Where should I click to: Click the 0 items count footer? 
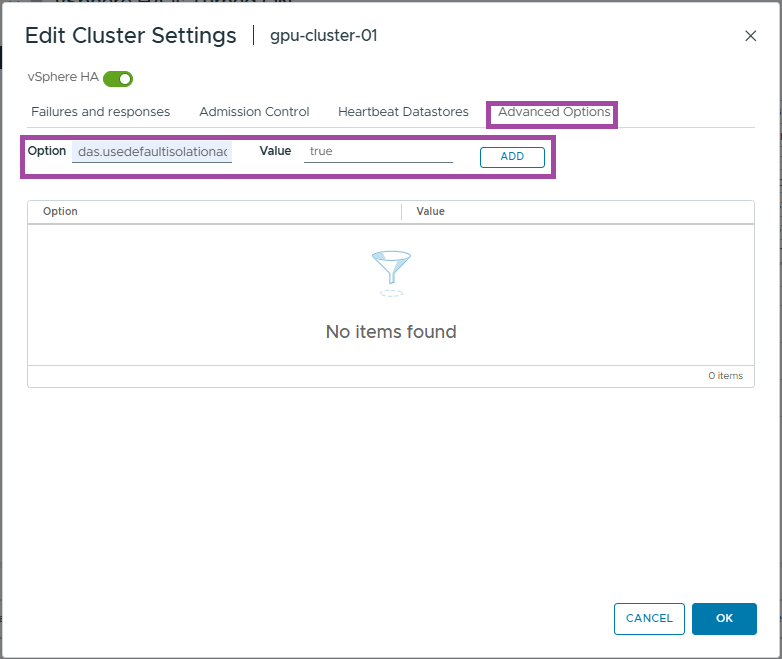point(725,376)
